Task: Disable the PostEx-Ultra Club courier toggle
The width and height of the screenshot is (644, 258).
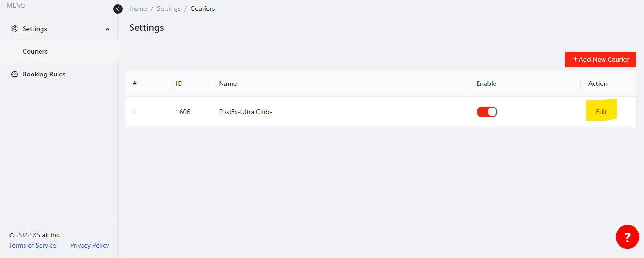Action: (487, 112)
